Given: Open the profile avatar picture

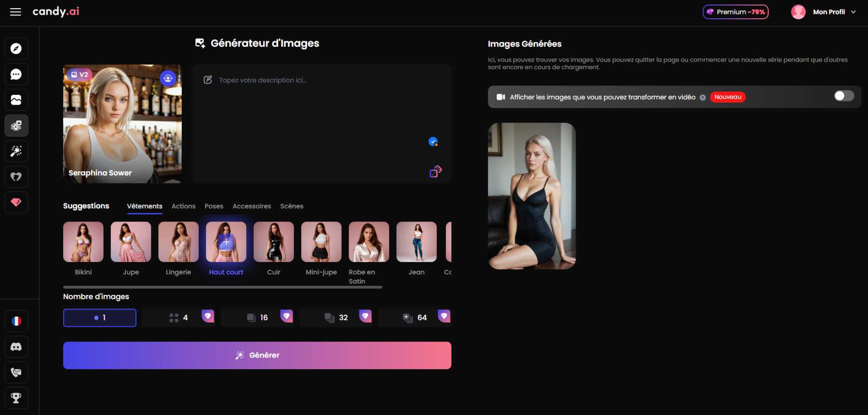Looking at the screenshot, I should click(x=798, y=12).
